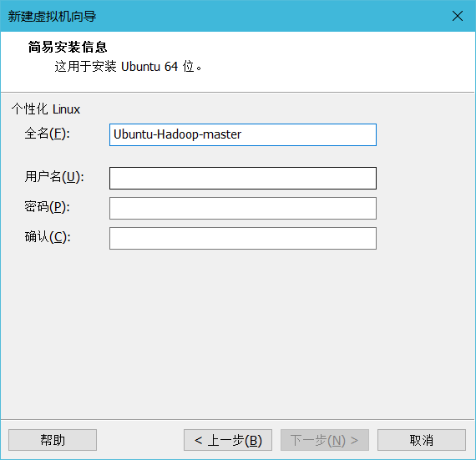Open help via the 帮助 button
The image size is (476, 460).
[53, 440]
